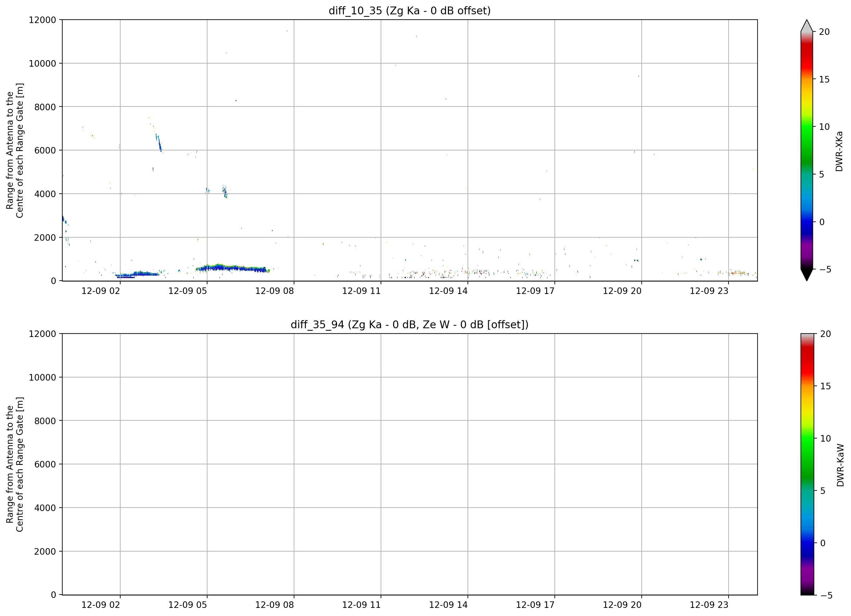Click the "2000" y-tick of the top plot

45,238
